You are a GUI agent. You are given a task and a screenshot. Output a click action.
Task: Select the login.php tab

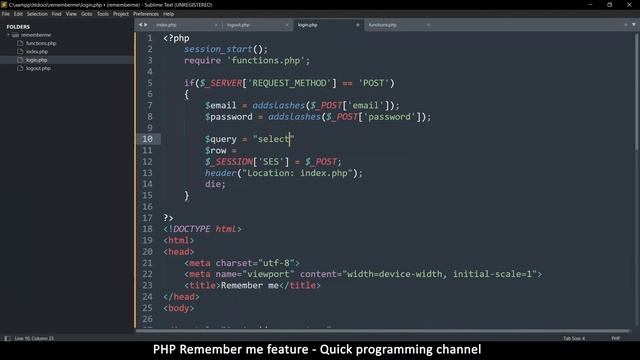tap(307, 25)
